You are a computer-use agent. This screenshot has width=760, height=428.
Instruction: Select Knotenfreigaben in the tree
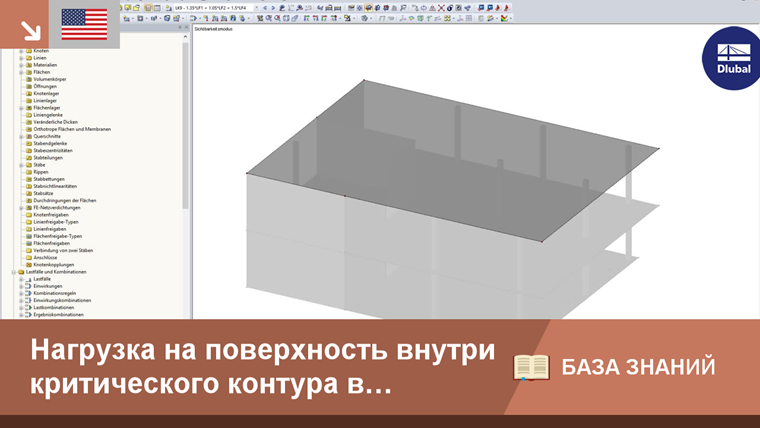[51, 215]
